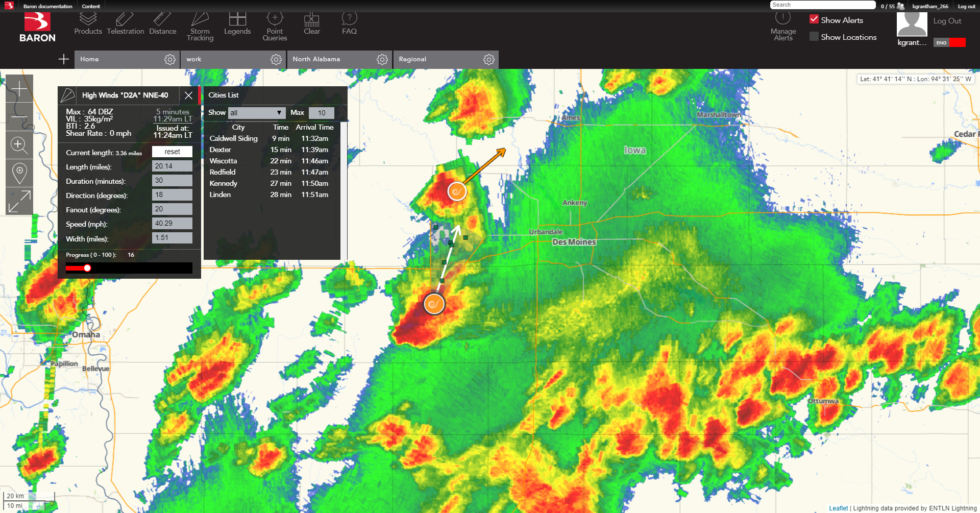This screenshot has width=980, height=513.
Task: Click inside the Search field
Action: (822, 5)
